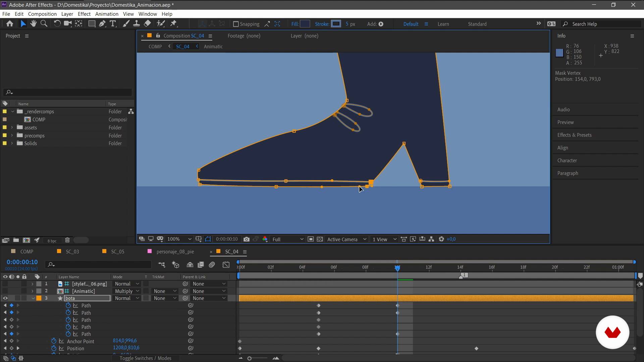The height and width of the screenshot is (362, 644).
Task: Switch to the SC_03 timeline tab
Action: tap(72, 252)
